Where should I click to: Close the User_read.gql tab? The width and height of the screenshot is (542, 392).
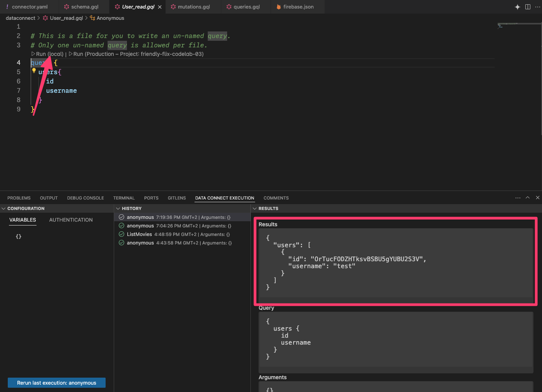click(x=160, y=7)
